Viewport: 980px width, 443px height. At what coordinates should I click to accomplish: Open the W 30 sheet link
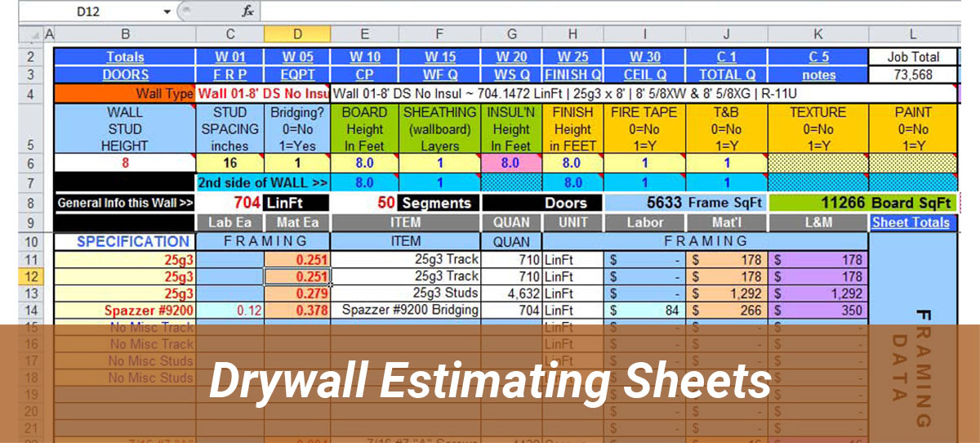[x=644, y=57]
